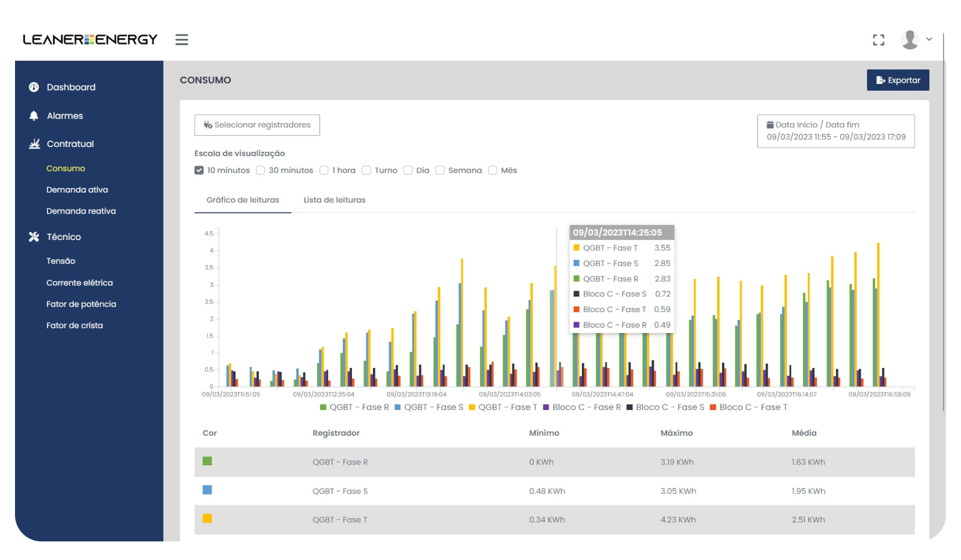The image size is (961, 560).
Task: Open Fator de potência page
Action: (x=81, y=304)
